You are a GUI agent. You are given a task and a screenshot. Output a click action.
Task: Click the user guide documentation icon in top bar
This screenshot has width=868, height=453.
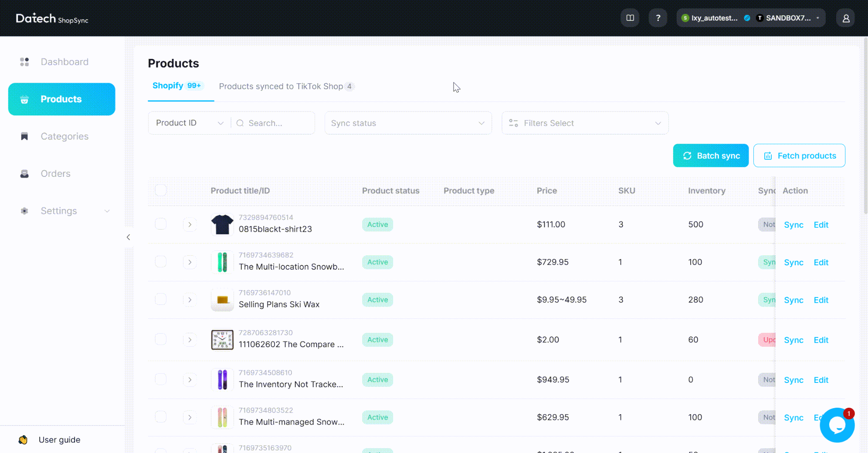coord(630,18)
